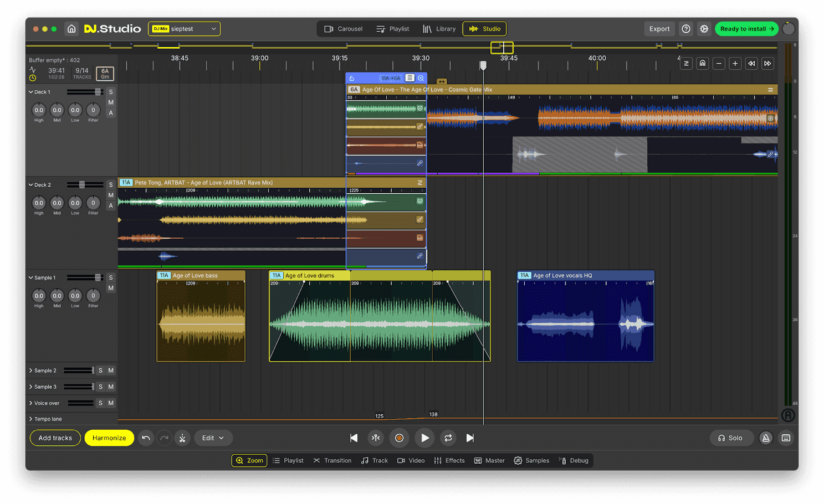
Task: Open the settings gear icon
Action: pos(704,29)
